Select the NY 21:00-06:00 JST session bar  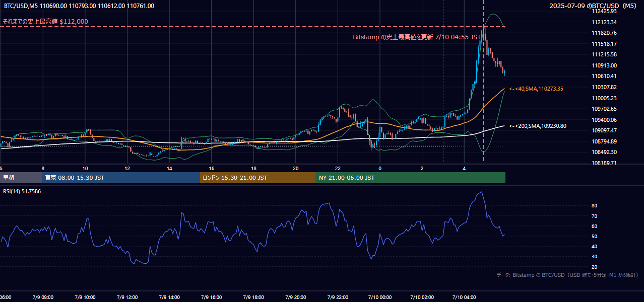pyautogui.click(x=411, y=178)
